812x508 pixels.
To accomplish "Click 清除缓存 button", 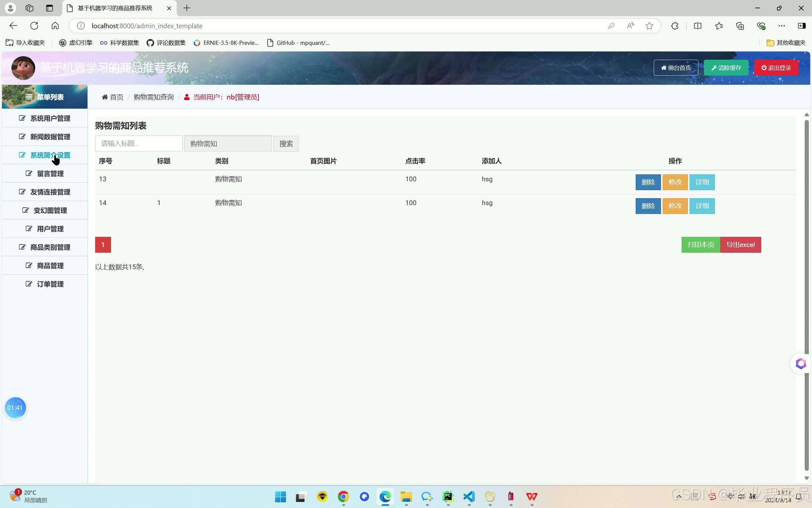I will (x=726, y=68).
